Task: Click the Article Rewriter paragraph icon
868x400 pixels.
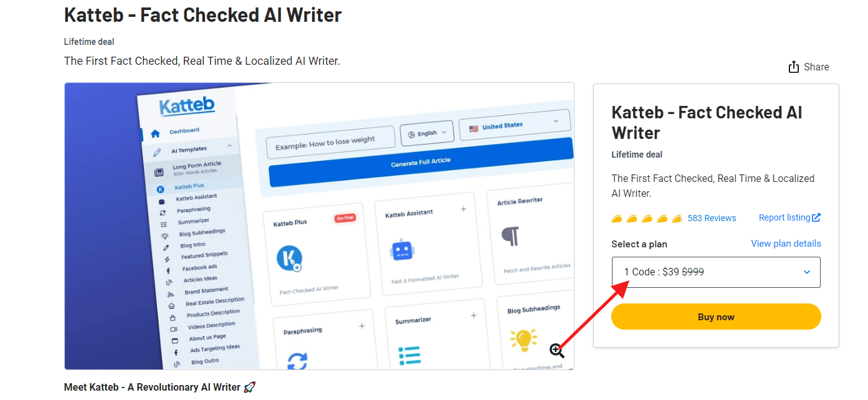Action: pyautogui.click(x=510, y=237)
